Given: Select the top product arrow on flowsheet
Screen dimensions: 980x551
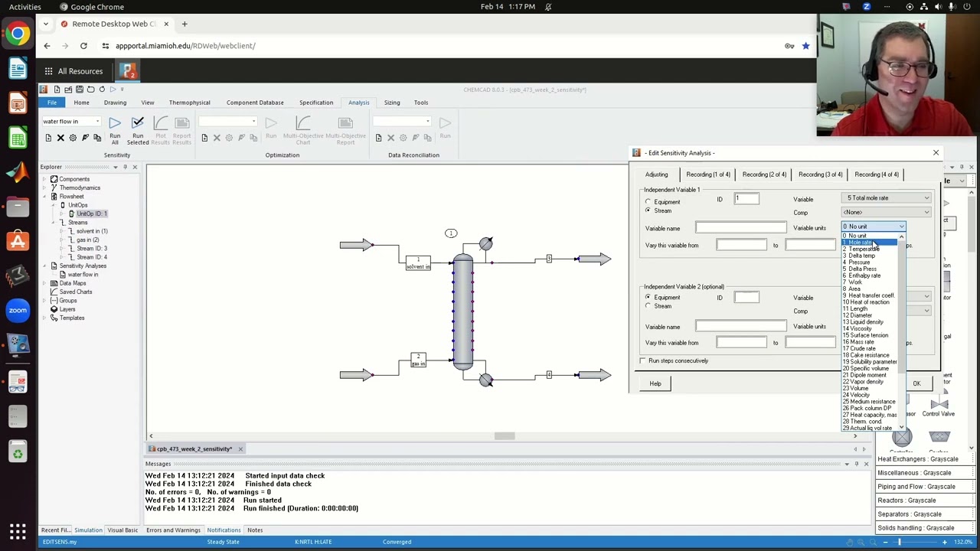Looking at the screenshot, I should click(594, 259).
